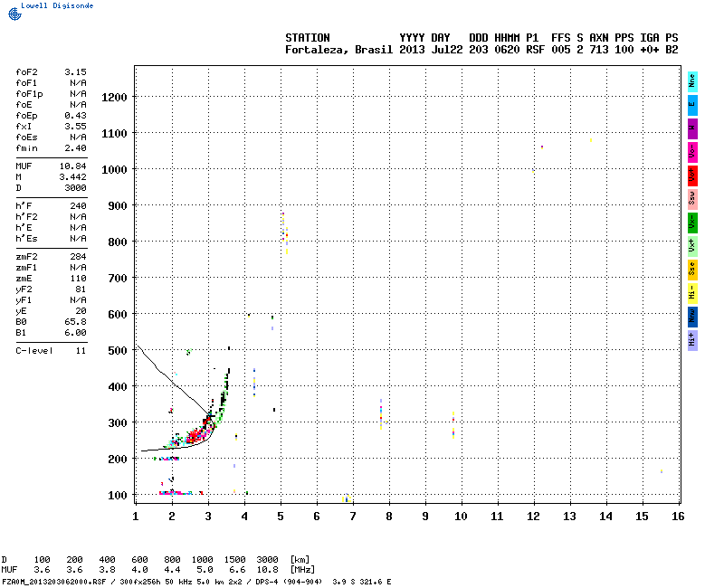Click the B1 value 6.00
The width and height of the screenshot is (724, 588).
(75, 333)
